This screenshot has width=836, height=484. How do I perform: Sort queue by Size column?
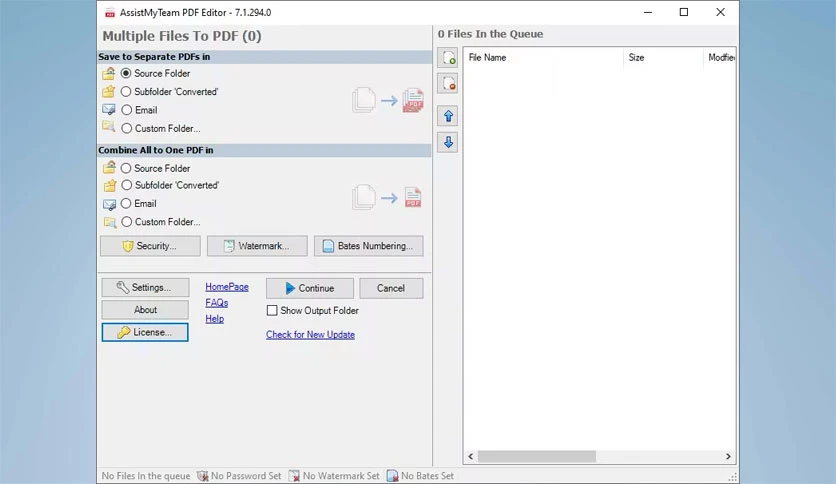pos(663,58)
